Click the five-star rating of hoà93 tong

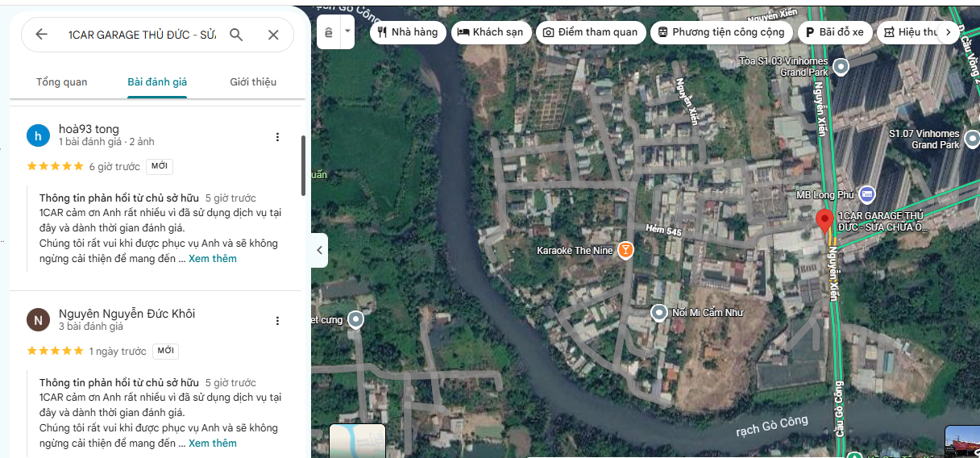click(x=55, y=166)
